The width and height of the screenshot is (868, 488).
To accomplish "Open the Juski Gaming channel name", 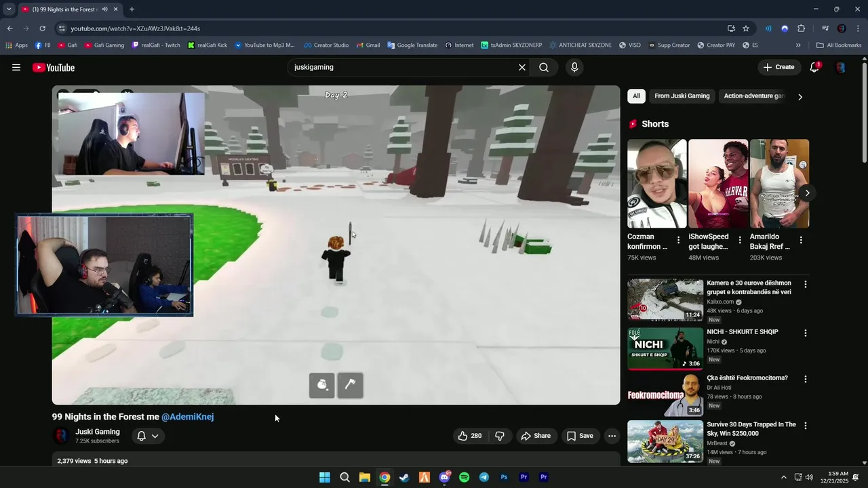I will [x=98, y=432].
